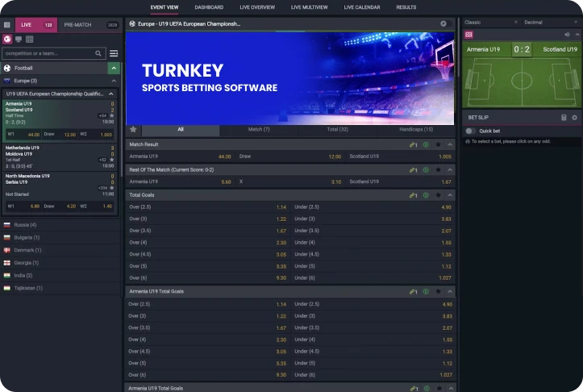The width and height of the screenshot is (583, 392).
Task: Collapse the Match Result market
Action: [x=450, y=144]
